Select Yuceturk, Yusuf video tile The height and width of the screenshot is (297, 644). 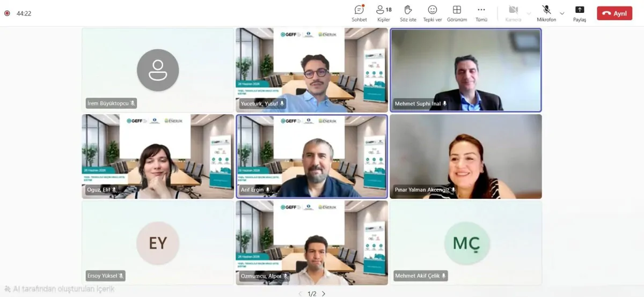click(x=312, y=70)
